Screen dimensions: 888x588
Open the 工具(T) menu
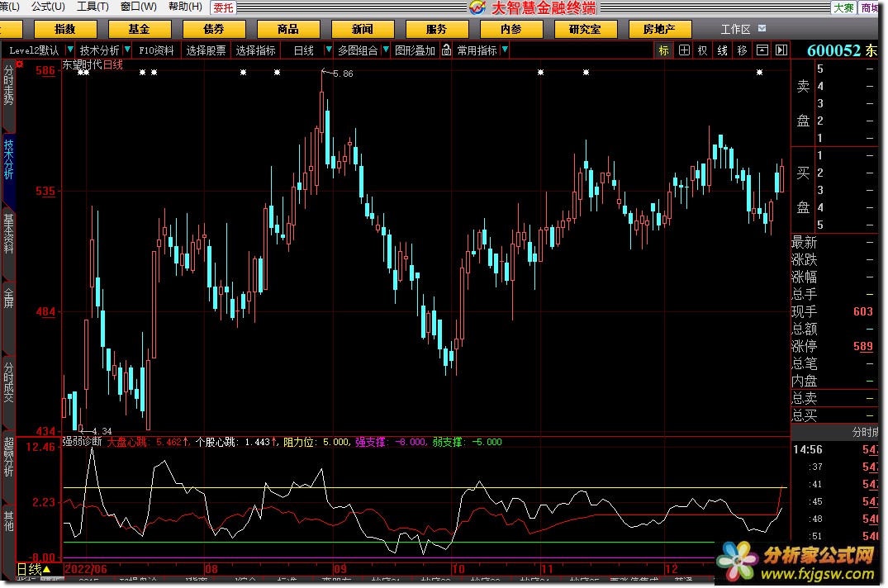[93, 7]
